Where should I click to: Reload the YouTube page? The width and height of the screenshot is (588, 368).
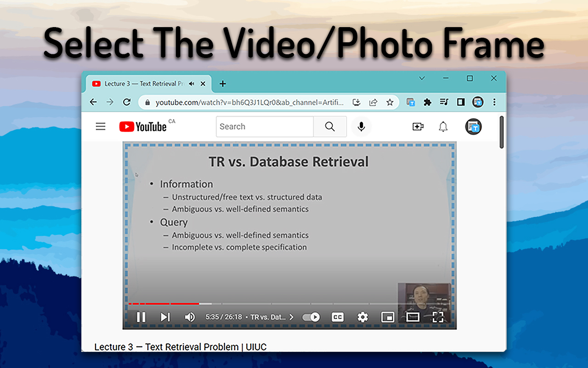[x=127, y=102]
